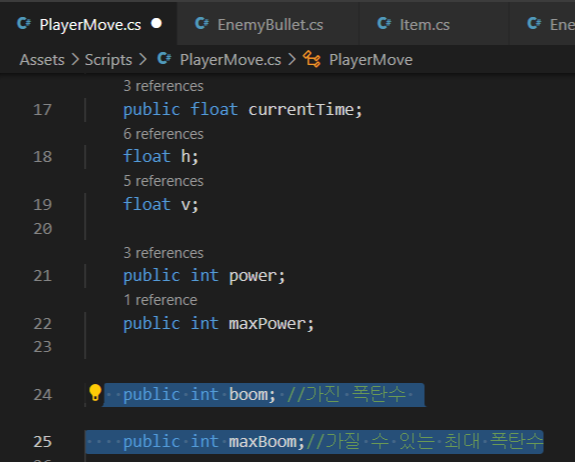Open the PlayerMove.cs breadcrumb segment
575x462 pixels.
[230, 60]
